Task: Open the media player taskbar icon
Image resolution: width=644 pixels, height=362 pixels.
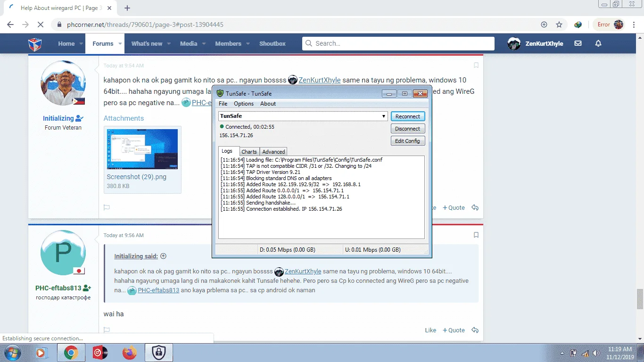Action: pos(41,353)
